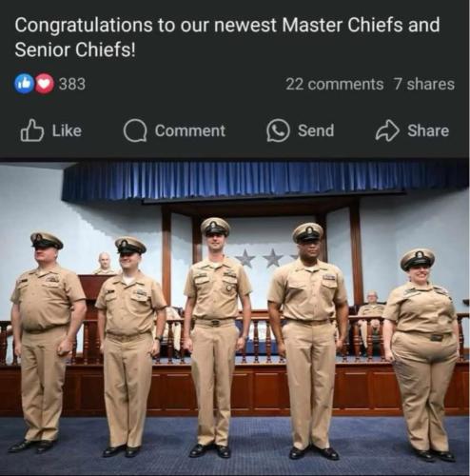Click the Share arrow icon
Image resolution: width=470 pixels, height=476 pixels.
coord(387,130)
